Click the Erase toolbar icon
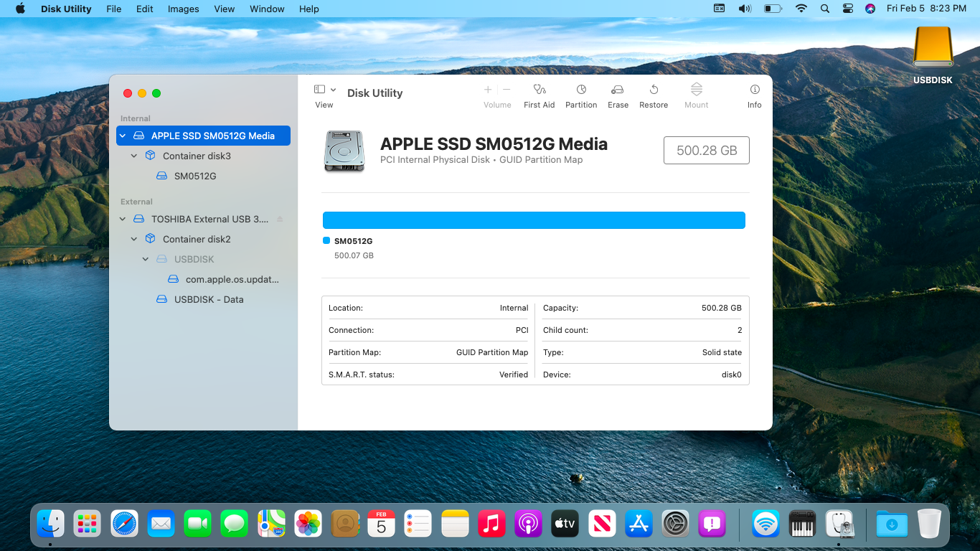Image resolution: width=980 pixels, height=551 pixels. [x=617, y=90]
